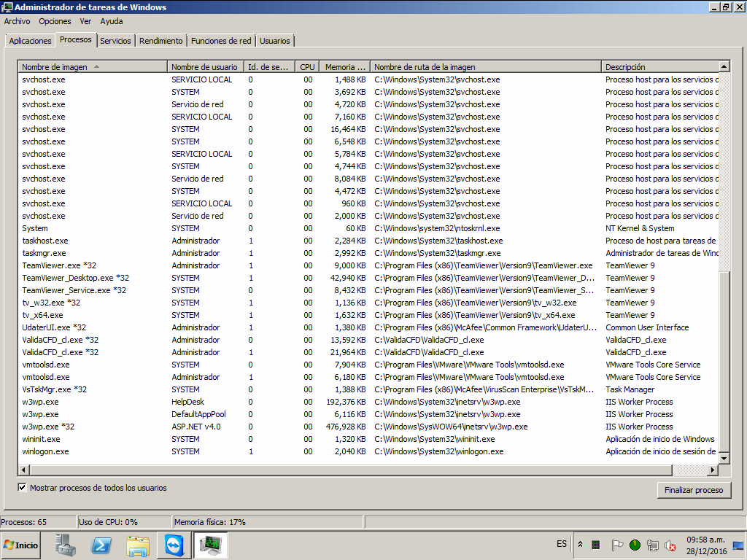Select the wininit.exe process

[x=368, y=439]
